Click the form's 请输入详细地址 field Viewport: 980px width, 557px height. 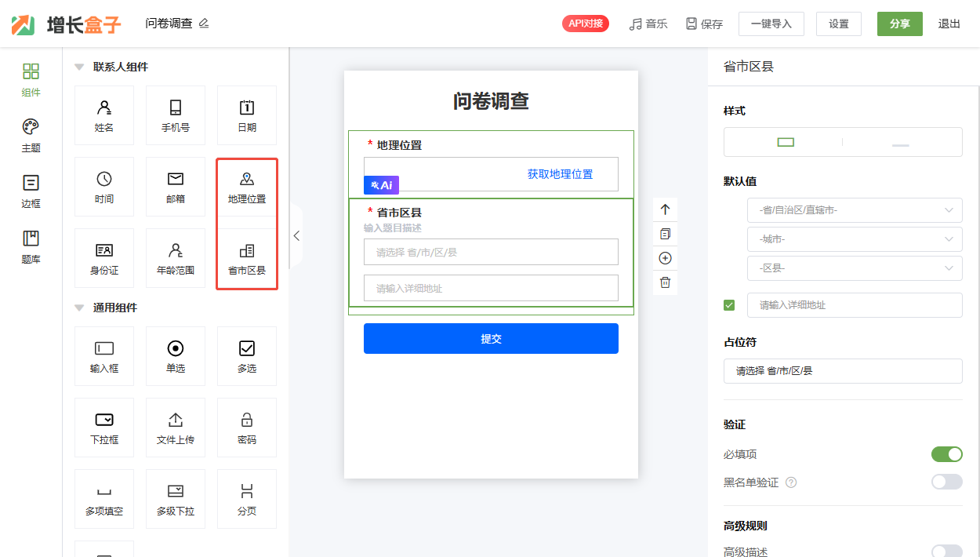tap(491, 288)
